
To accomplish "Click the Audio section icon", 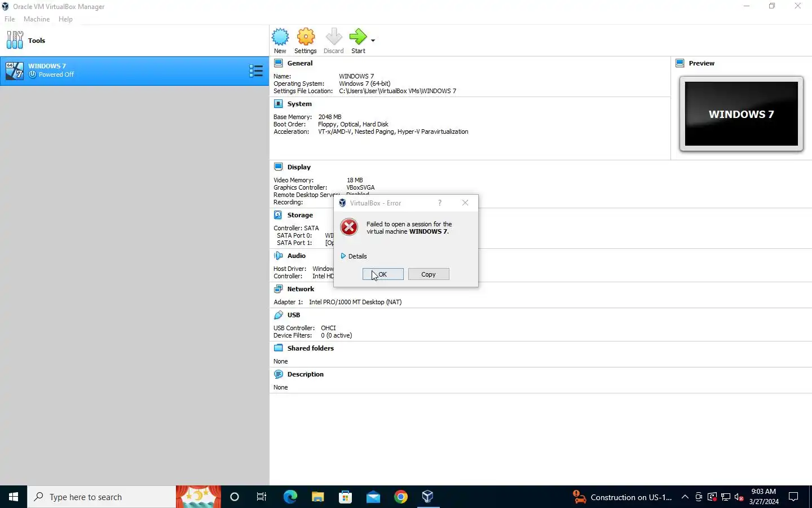I will pyautogui.click(x=279, y=256).
